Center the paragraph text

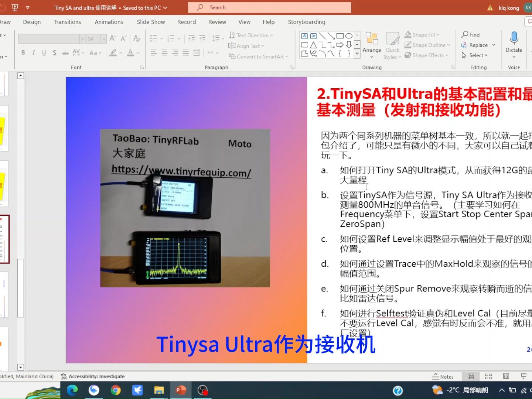(164, 53)
